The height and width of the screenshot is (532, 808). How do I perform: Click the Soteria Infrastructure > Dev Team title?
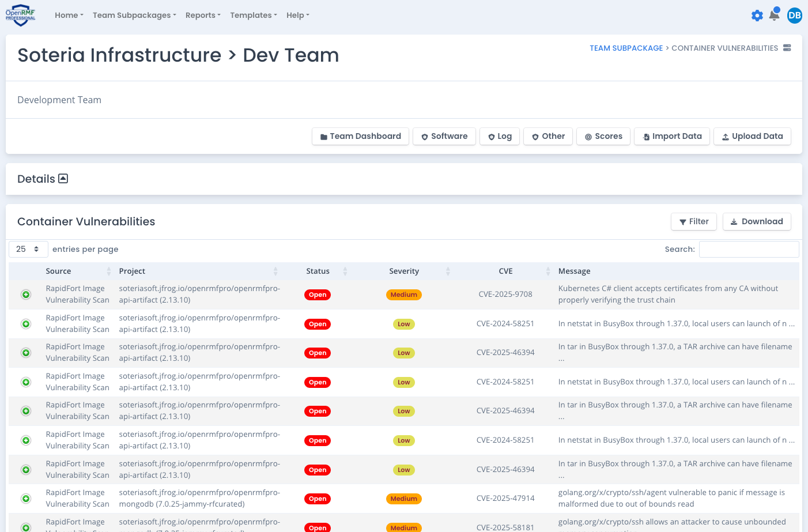[x=178, y=55]
